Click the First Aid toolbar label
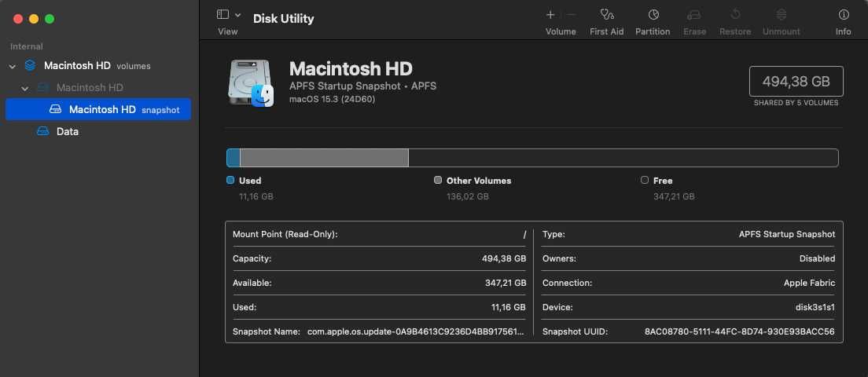 pyautogui.click(x=607, y=31)
